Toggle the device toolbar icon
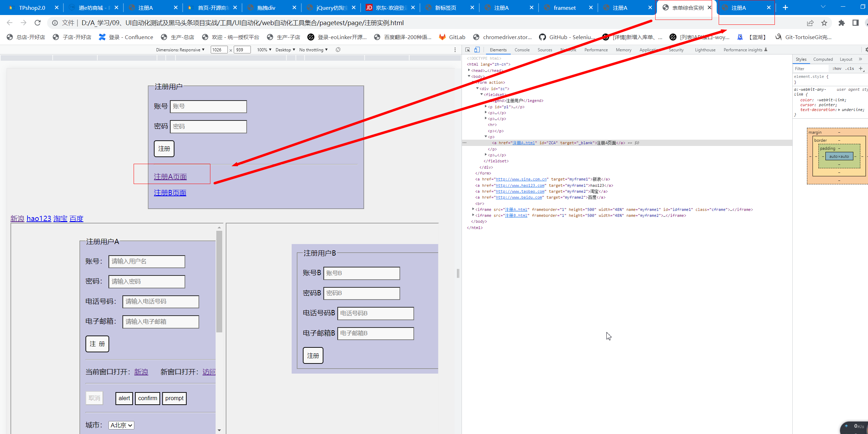The height and width of the screenshot is (434, 868). (x=477, y=50)
